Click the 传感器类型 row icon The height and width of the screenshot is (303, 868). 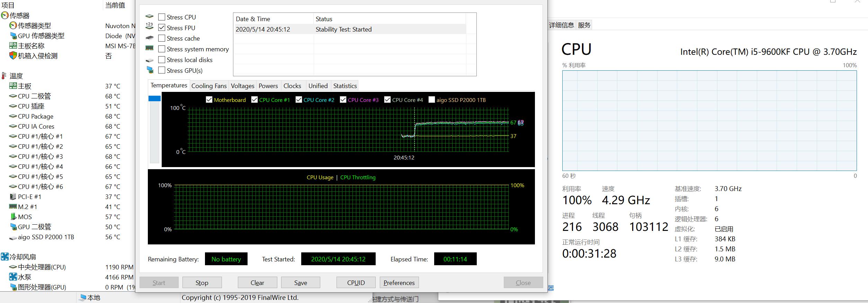point(13,26)
